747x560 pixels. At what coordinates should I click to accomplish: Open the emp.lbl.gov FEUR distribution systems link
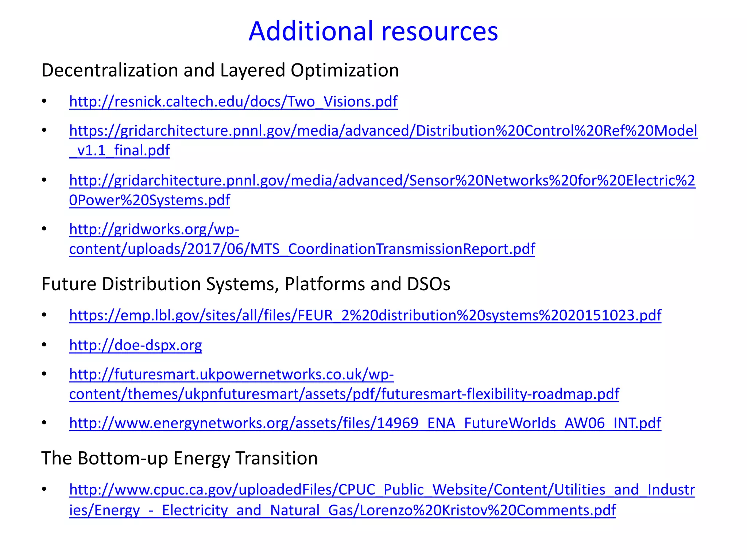(x=365, y=315)
